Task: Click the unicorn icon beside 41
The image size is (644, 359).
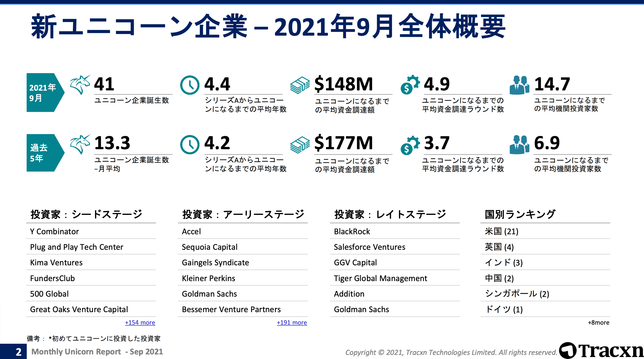Action: 80,85
